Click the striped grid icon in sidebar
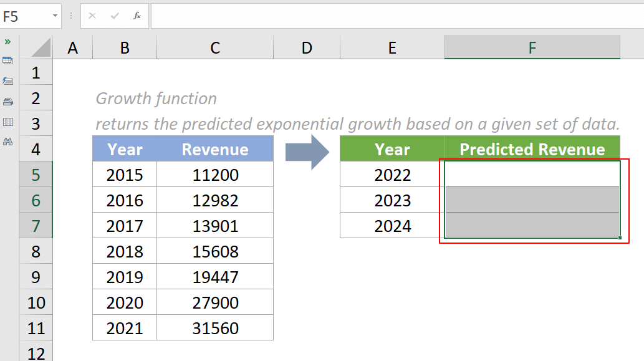Image resolution: width=644 pixels, height=361 pixels. click(8, 122)
